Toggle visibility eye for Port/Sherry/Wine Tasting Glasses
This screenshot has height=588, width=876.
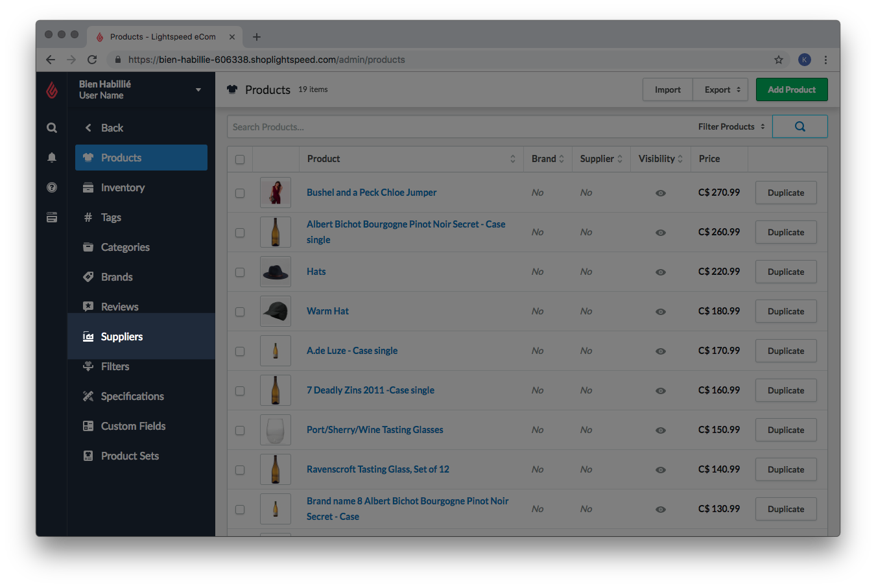[x=661, y=430]
